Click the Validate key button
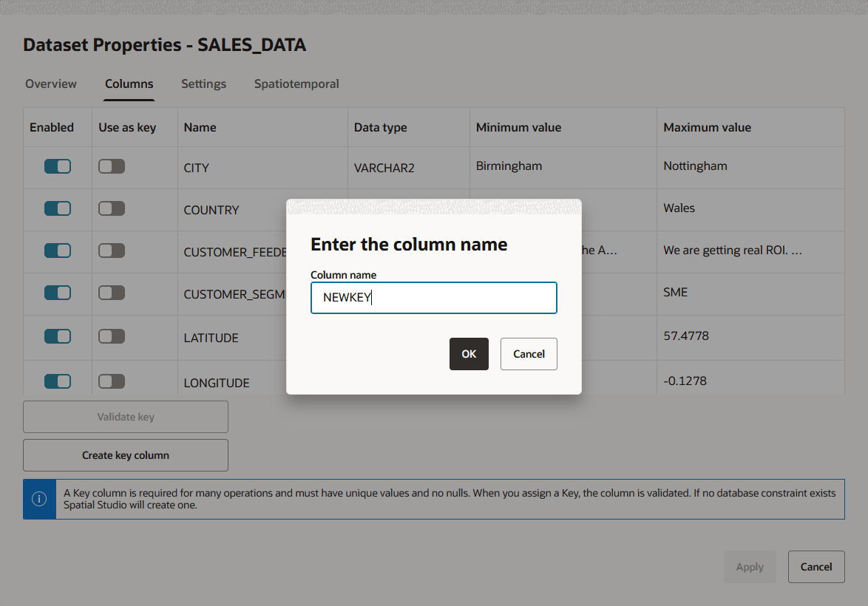Screen dimensions: 868x606 [126, 417]
